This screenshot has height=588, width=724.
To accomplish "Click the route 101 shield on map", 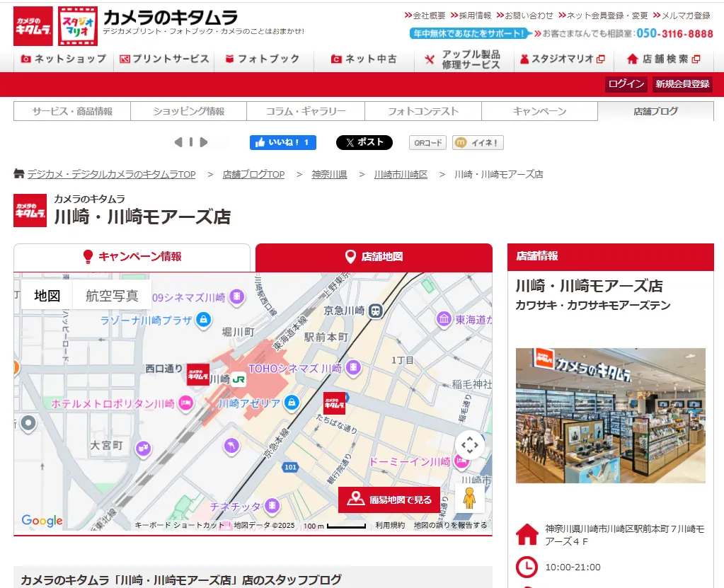I will tap(290, 467).
